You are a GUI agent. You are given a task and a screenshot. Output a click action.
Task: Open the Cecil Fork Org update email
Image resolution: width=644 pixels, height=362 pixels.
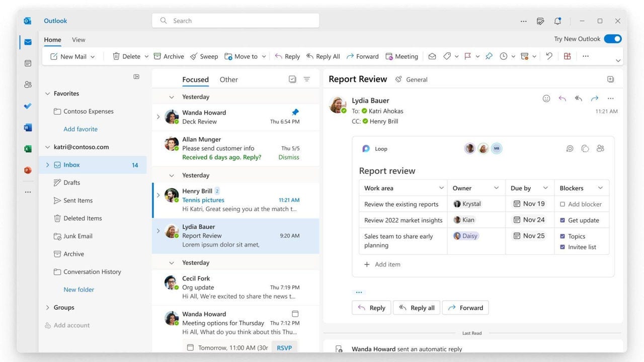click(235, 288)
